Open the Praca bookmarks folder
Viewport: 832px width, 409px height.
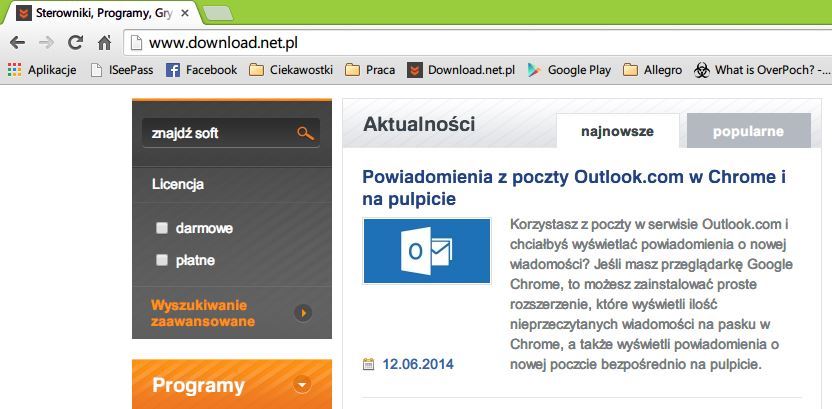pos(370,70)
